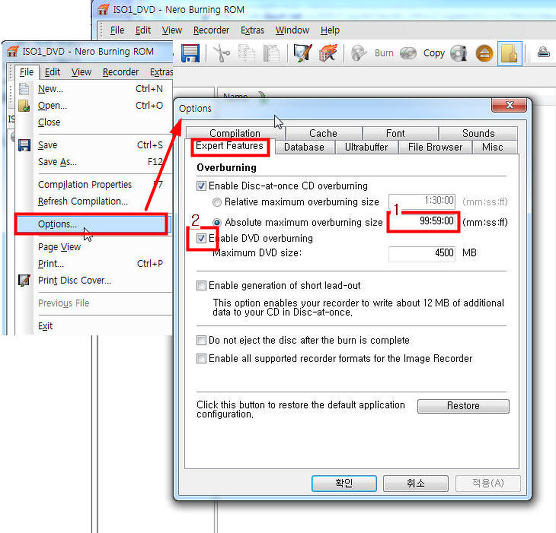The width and height of the screenshot is (556, 533).
Task: Enable generation of short lead-out
Action: point(201,285)
